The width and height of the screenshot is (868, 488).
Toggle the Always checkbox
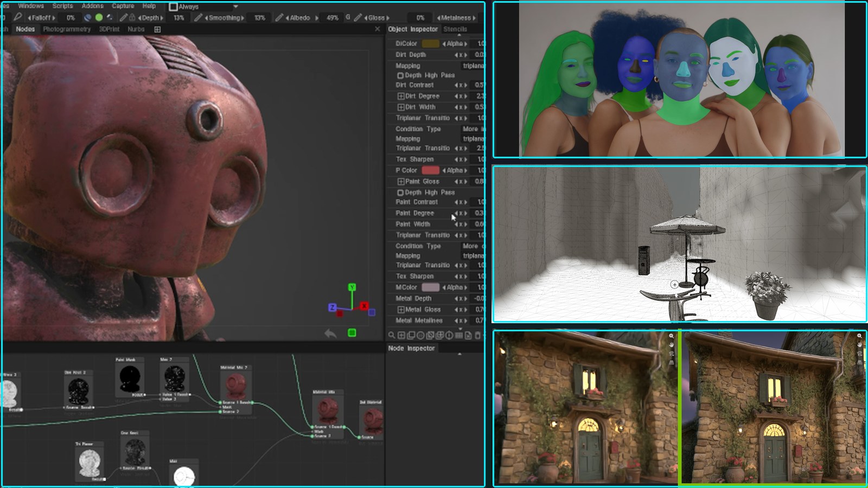click(x=173, y=7)
